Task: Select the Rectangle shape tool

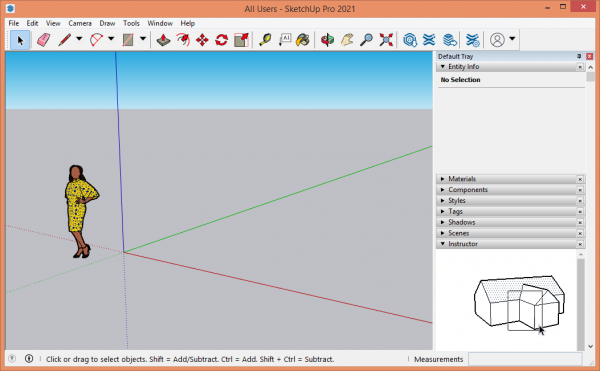Action: coord(128,40)
